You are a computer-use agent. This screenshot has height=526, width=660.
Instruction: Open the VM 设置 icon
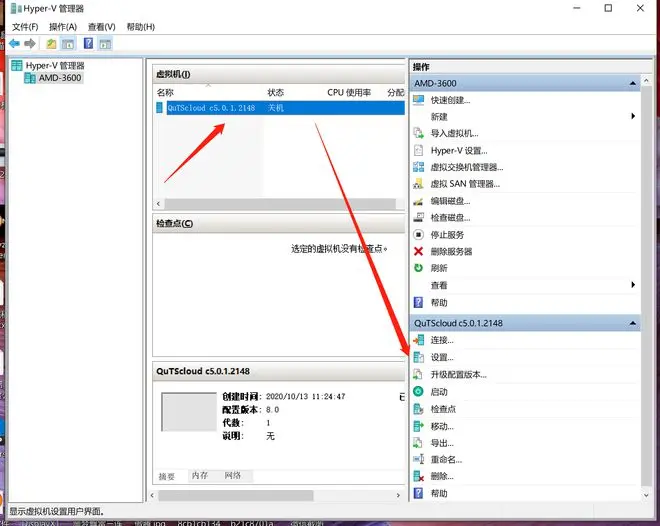[x=418, y=357]
